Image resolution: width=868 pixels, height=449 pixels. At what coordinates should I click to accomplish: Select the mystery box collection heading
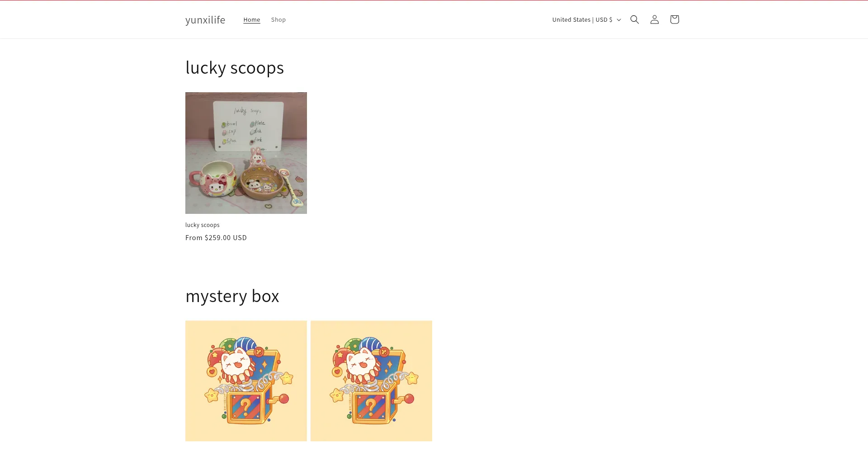click(x=232, y=296)
